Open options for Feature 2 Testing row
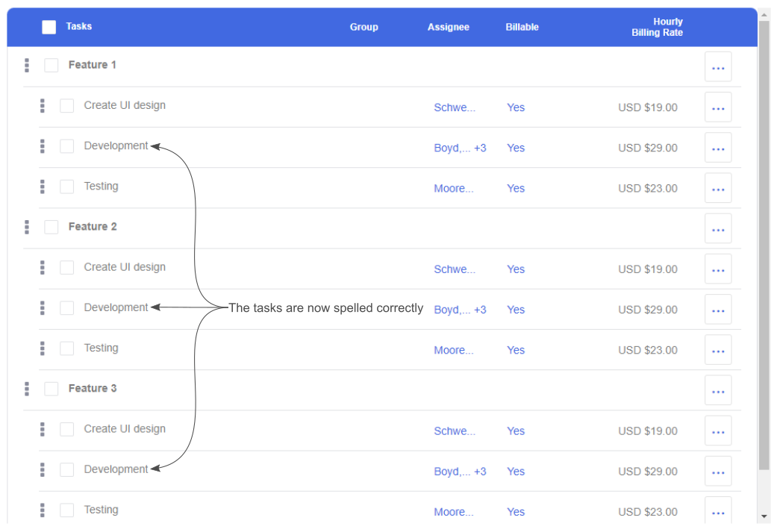Viewport: 777px width, 532px height. (718, 350)
